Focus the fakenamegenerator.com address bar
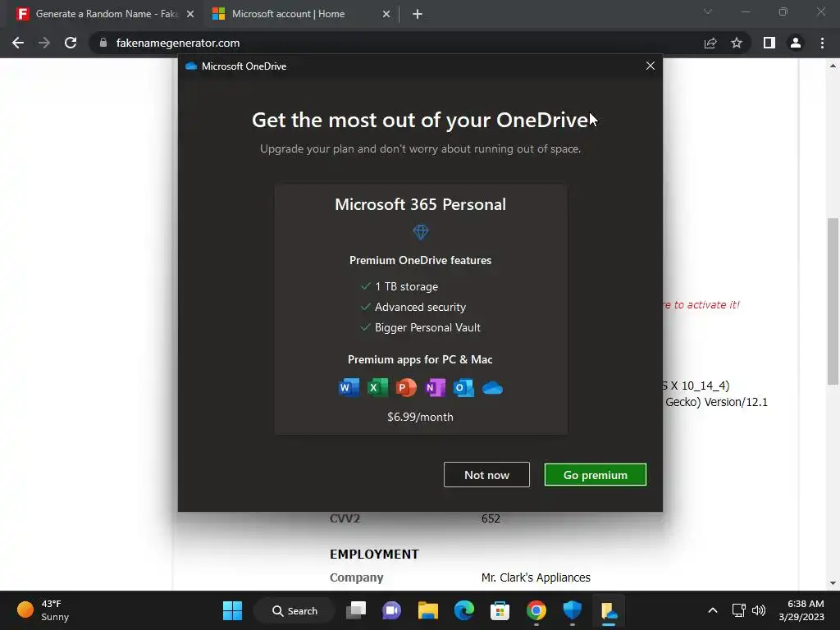This screenshot has width=840, height=630. click(x=396, y=43)
